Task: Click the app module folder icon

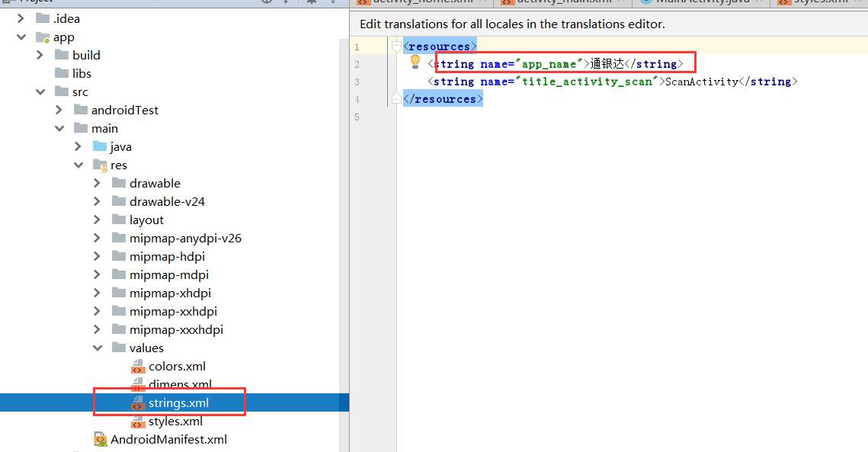Action: (43, 37)
